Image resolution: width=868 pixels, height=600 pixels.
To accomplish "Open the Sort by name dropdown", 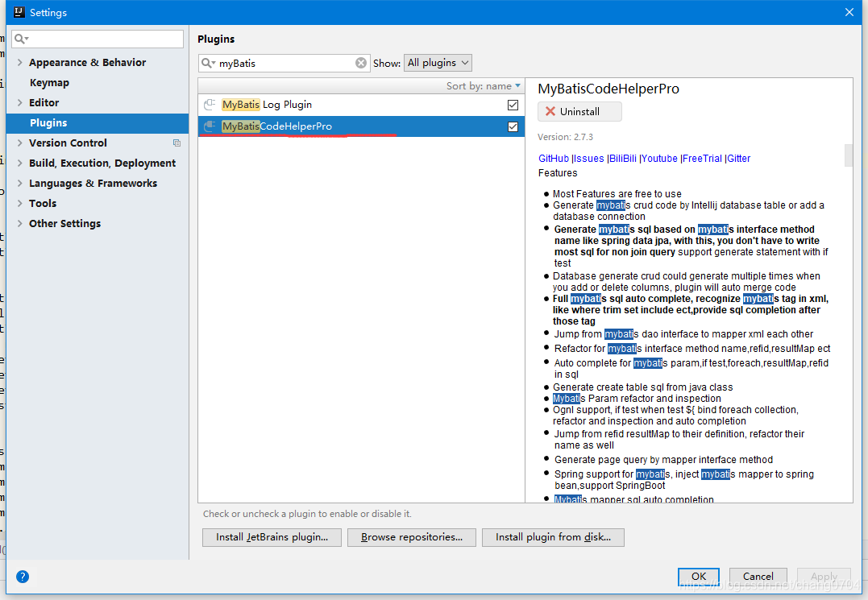I will [x=484, y=86].
